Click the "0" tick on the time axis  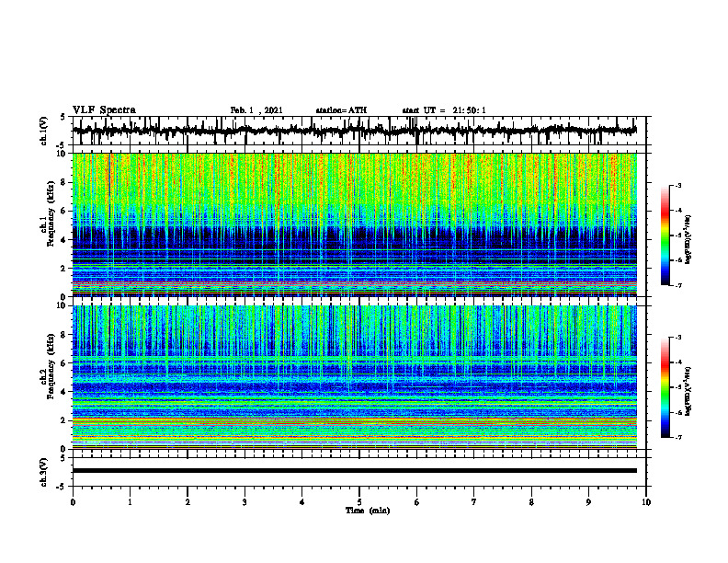(x=73, y=502)
